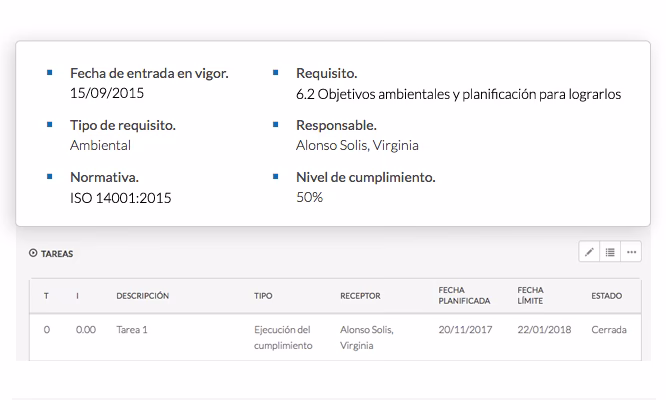Click the list view icon in Tareas
Image resolution: width=666 pixels, height=400 pixels.
coord(610,253)
